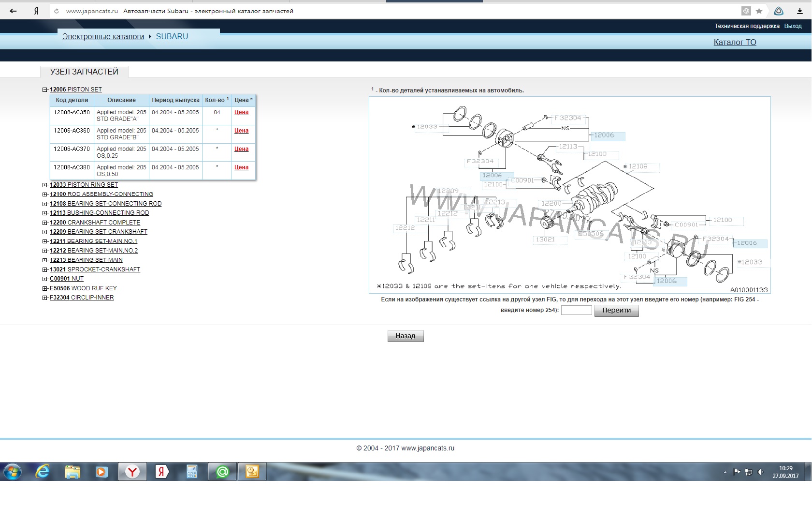Click the browser back arrow

point(13,11)
